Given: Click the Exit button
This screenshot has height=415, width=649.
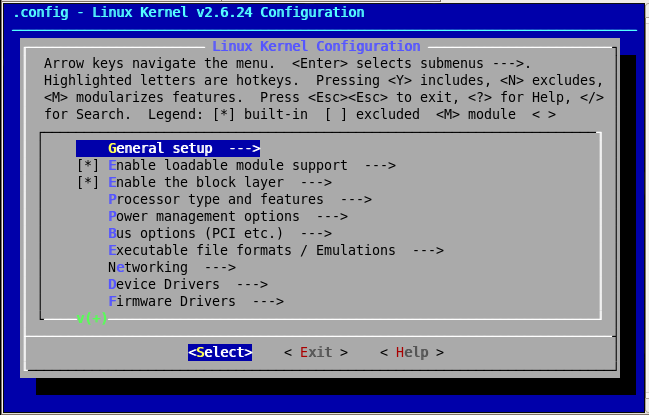Looking at the screenshot, I should click(x=316, y=352).
